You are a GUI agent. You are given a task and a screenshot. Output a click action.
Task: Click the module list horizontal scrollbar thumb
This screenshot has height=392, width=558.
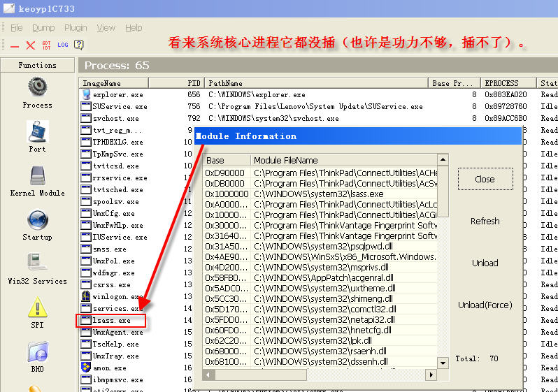(261, 375)
